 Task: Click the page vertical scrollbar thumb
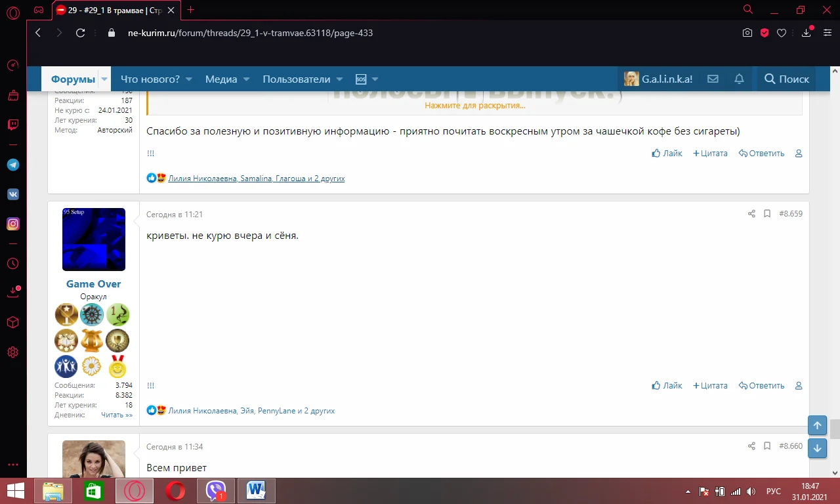coord(835,429)
